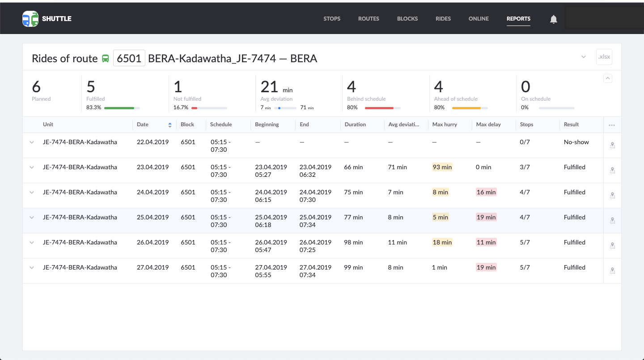The width and height of the screenshot is (644, 360).
Task: Collapse the summary statistics panel
Action: (608, 78)
